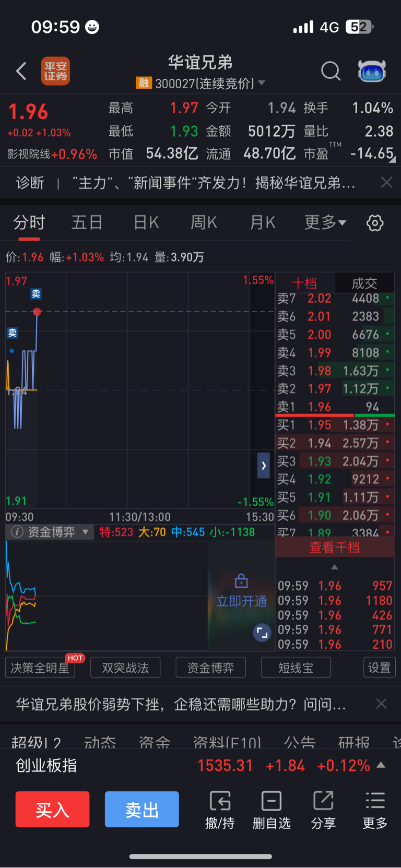
Task: Open the 动态 tab
Action: tap(100, 742)
